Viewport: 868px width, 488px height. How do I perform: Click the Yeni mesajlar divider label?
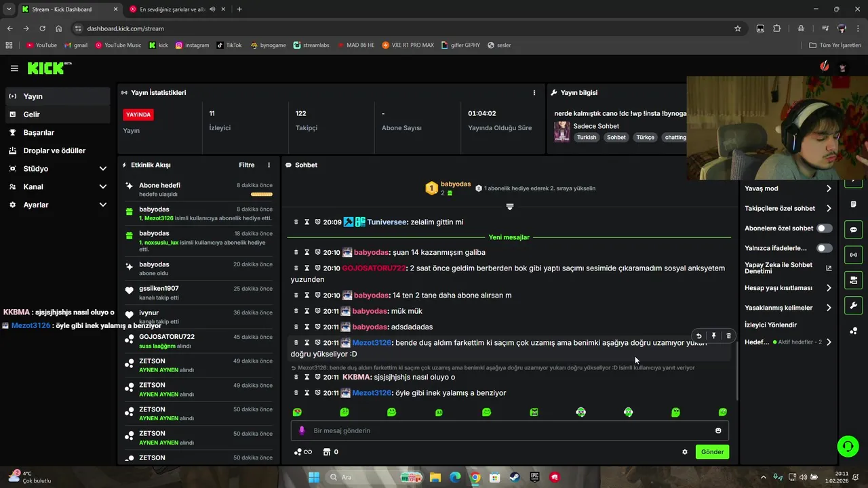pyautogui.click(x=509, y=238)
